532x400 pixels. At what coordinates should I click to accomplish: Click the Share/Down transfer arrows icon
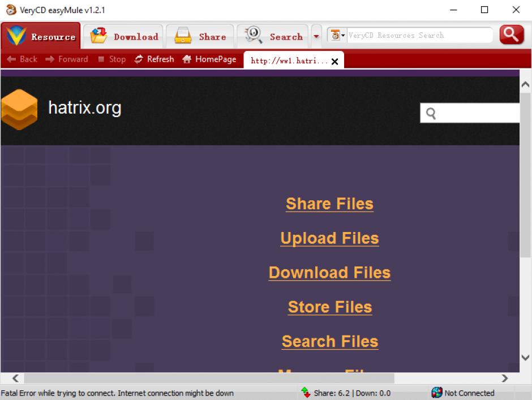(306, 393)
